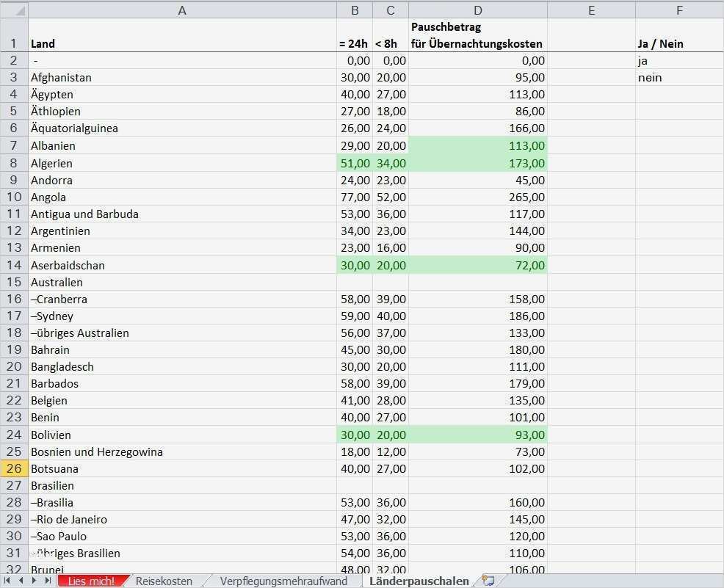This screenshot has width=724, height=588.
Task: Open the red 'Lies mich!' sheet tab
Action: 91,581
